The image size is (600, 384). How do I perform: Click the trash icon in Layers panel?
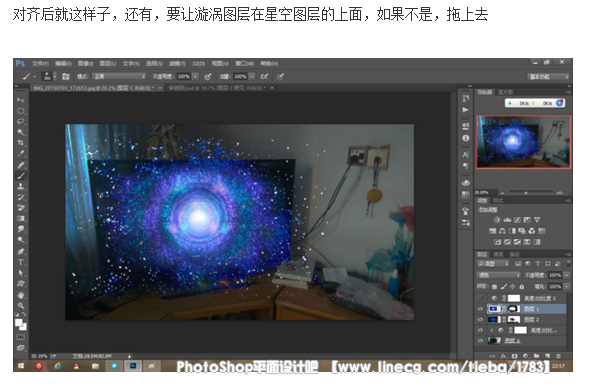tap(558, 356)
